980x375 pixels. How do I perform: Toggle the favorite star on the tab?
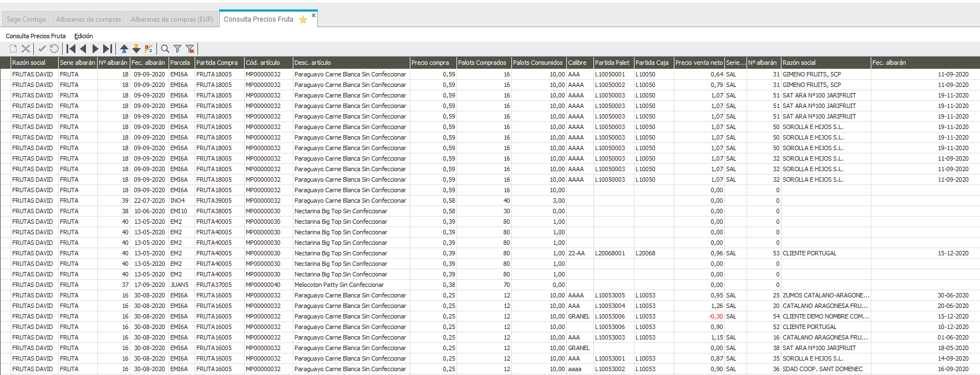click(x=303, y=20)
